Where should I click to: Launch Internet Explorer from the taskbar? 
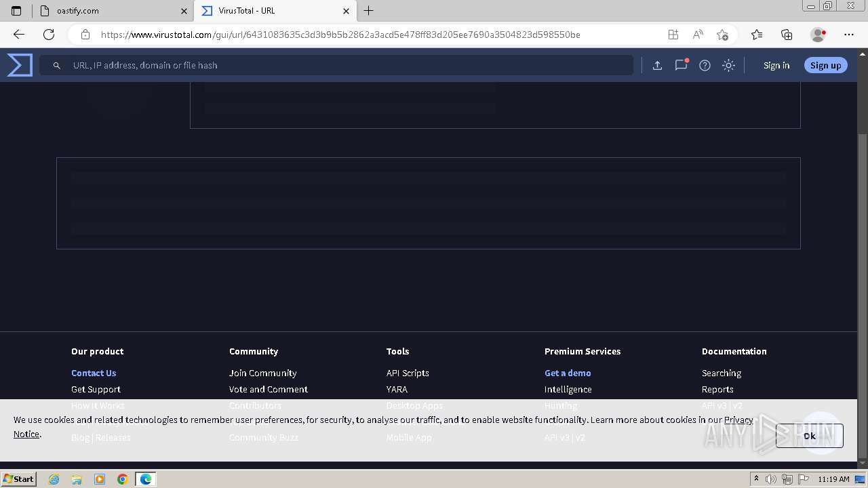click(54, 479)
